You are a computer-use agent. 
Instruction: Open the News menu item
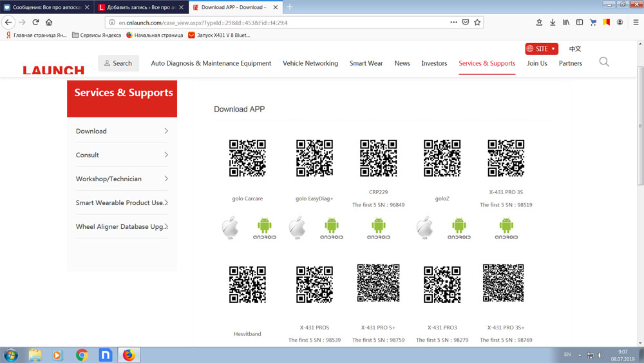click(x=402, y=63)
